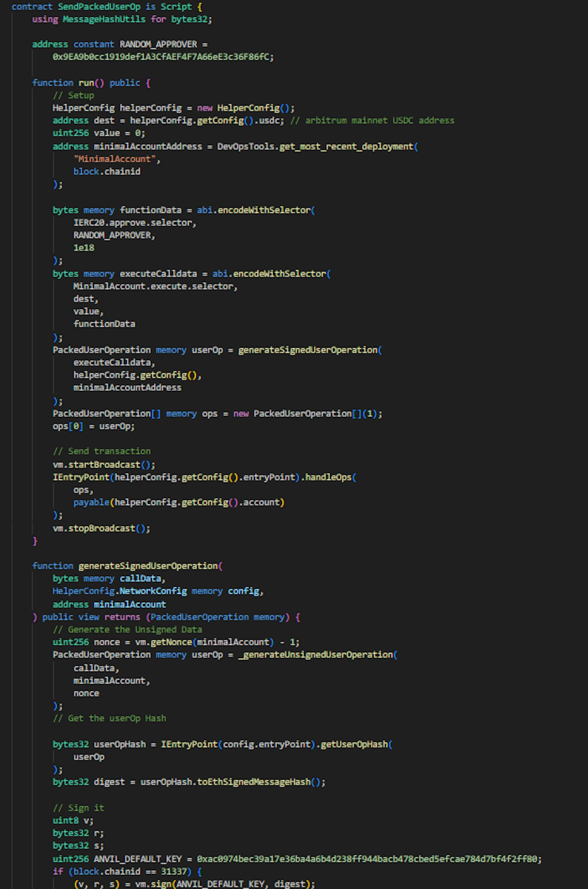The height and width of the screenshot is (889, 588).
Task: Click the arbitrum mainnet USDC address comment
Action: (x=372, y=120)
